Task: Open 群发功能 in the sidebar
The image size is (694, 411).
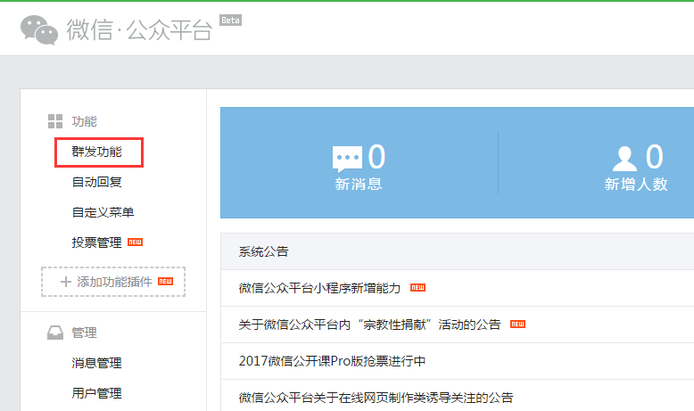Action: click(x=97, y=152)
